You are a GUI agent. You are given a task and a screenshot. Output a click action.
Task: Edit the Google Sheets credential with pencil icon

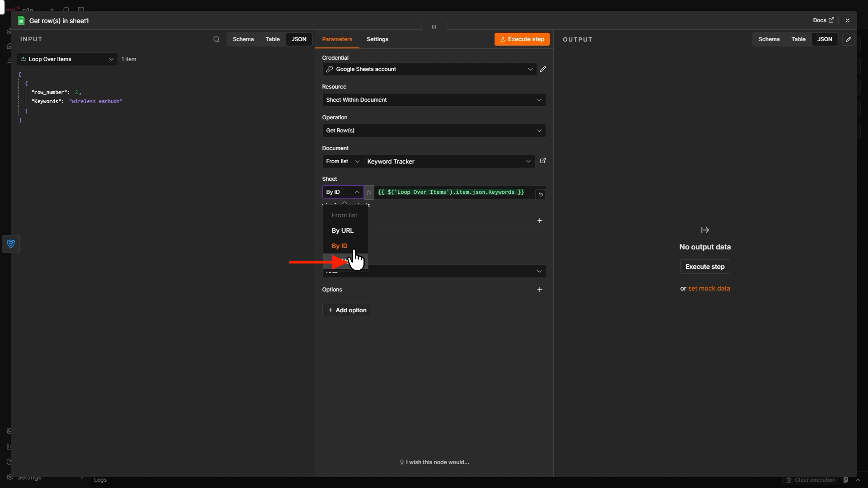[x=543, y=69]
